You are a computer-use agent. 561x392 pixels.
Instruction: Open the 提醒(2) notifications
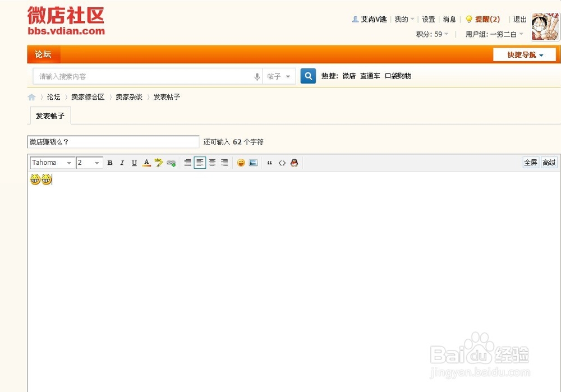click(x=488, y=19)
